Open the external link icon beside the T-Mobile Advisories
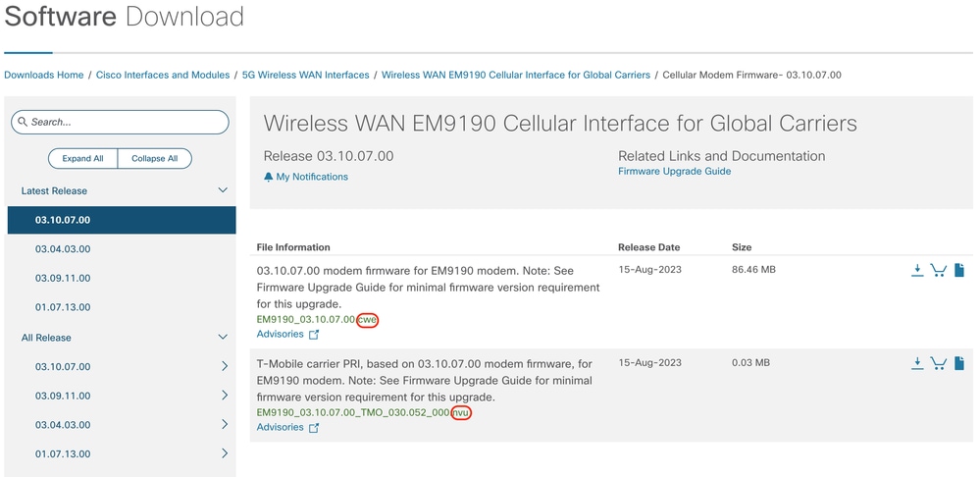This screenshot has height=477, width=980. click(x=314, y=428)
